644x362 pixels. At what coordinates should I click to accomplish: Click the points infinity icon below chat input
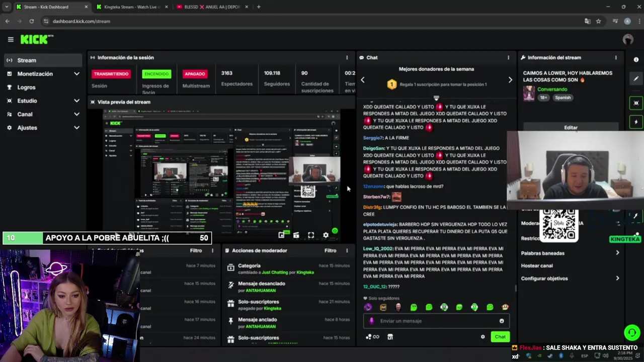[373, 337]
